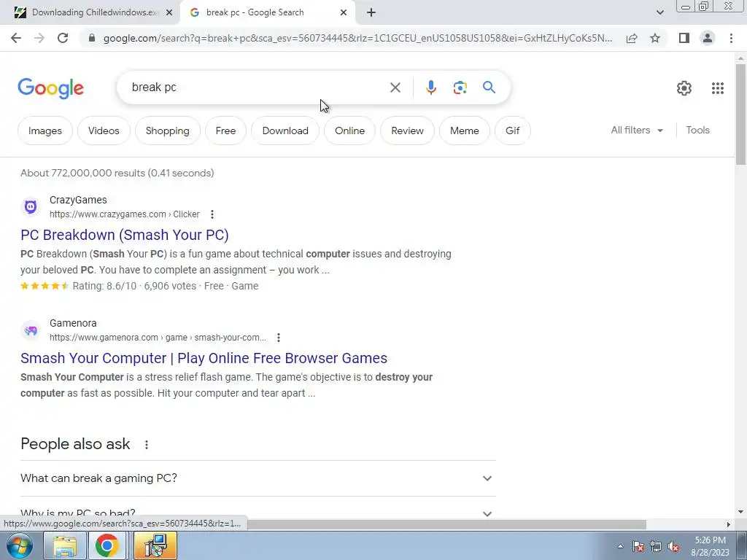Open the All filters dropdown
Screen dimensions: 747x560
point(637,130)
